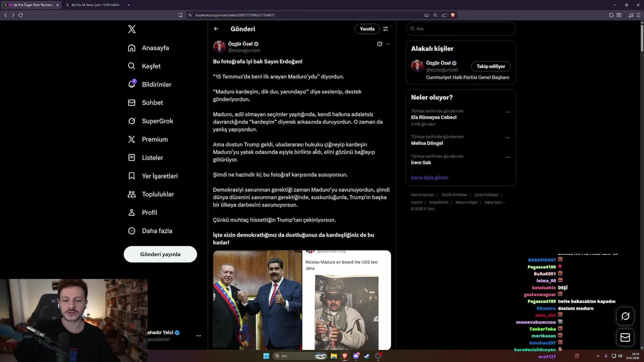Open account menu dots next to Bahadır Telci
The image size is (644, 362).
pyautogui.click(x=198, y=336)
